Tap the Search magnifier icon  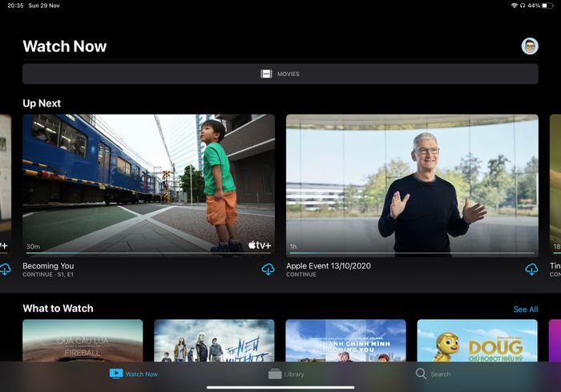click(421, 374)
